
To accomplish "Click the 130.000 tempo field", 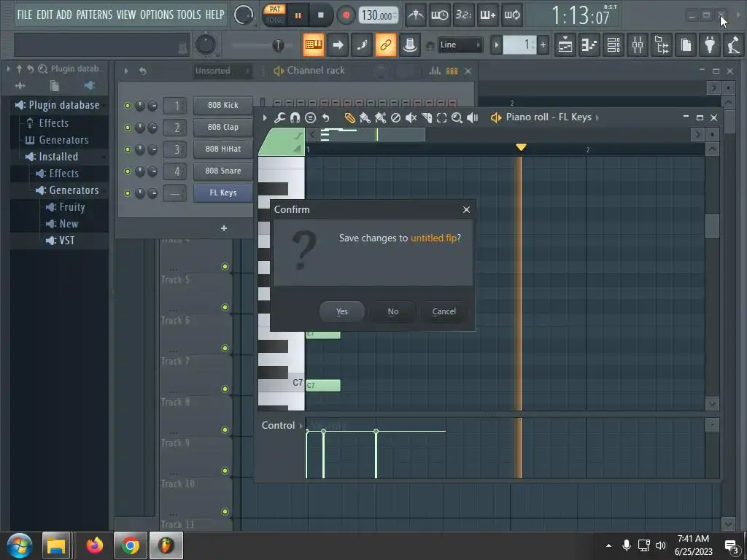I will (378, 15).
